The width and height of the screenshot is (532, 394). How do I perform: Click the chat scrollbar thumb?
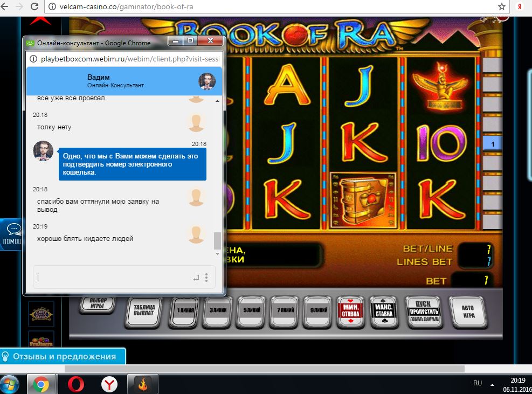coord(217,240)
